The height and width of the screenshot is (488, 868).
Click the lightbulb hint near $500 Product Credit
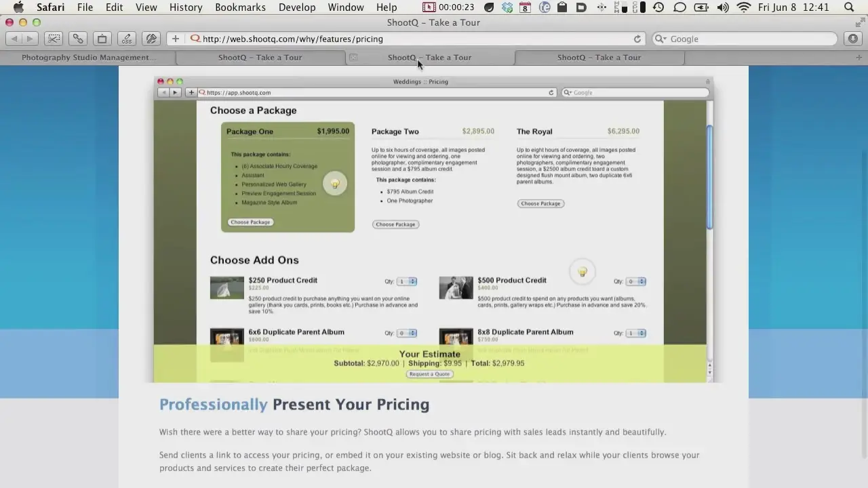582,272
